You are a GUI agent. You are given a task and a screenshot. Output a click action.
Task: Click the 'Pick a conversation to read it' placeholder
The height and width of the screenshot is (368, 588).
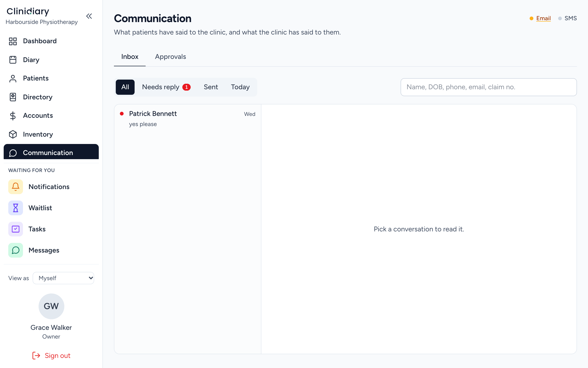click(419, 229)
